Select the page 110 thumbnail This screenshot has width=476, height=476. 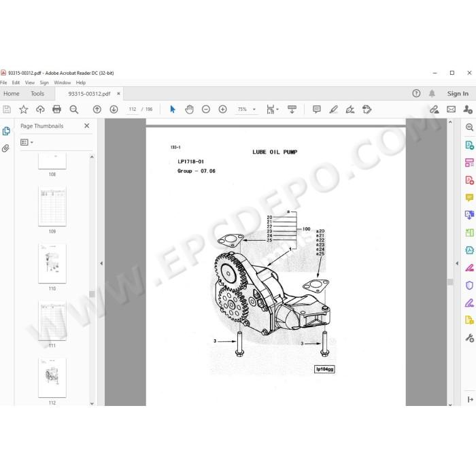[x=52, y=264]
